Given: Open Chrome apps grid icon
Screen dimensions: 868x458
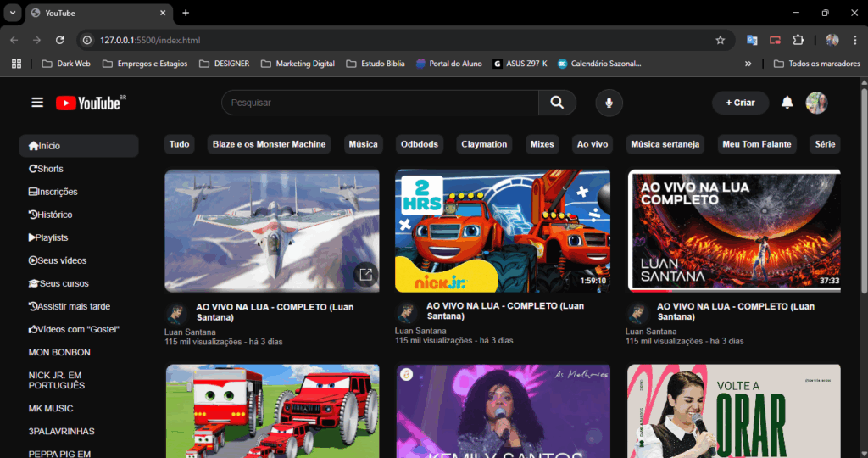Looking at the screenshot, I should tap(16, 64).
